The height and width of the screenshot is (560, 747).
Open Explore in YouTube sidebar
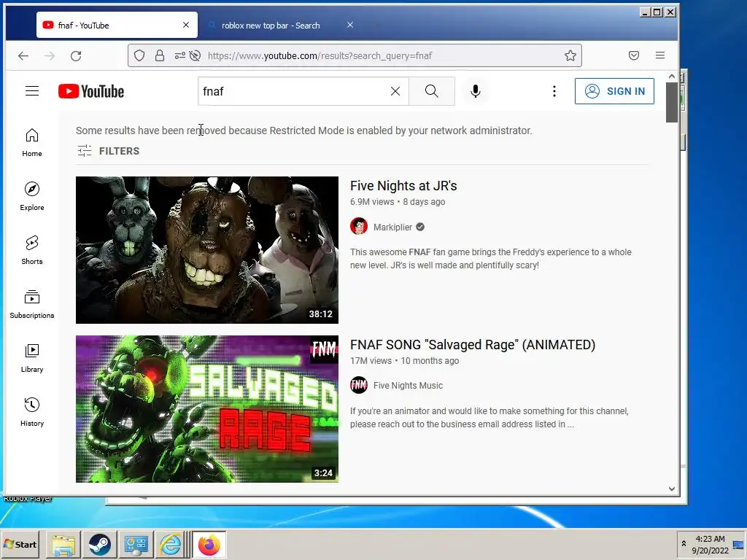pyautogui.click(x=32, y=196)
